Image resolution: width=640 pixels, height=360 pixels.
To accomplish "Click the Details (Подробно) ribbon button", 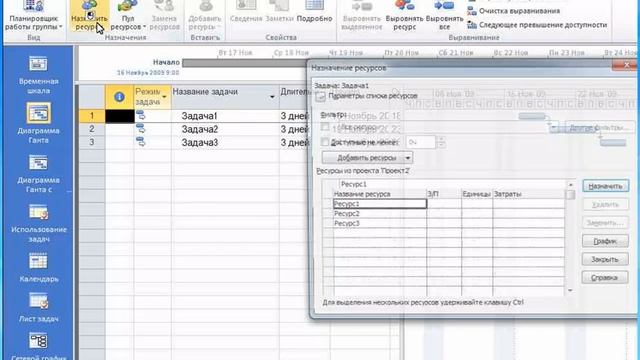I will click(x=314, y=11).
